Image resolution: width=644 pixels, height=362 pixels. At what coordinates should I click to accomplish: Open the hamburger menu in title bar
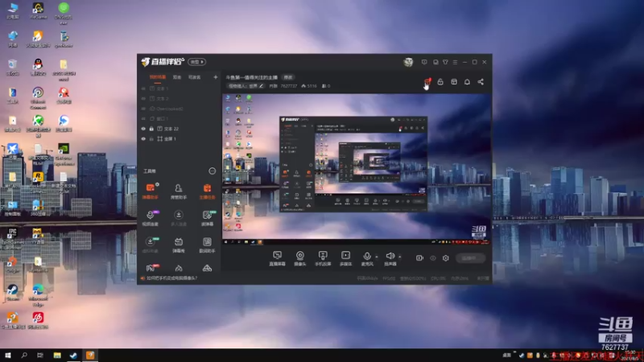coord(455,62)
